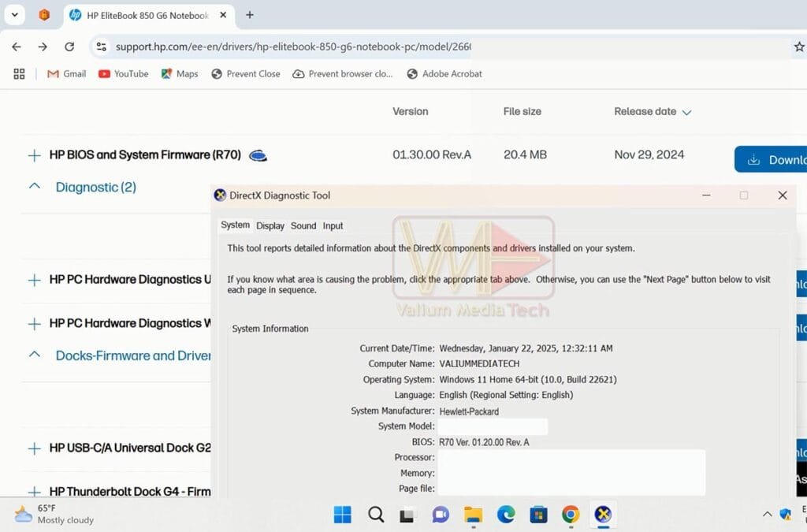Open the weather widget showing 65°F
The image size is (807, 532).
pyautogui.click(x=54, y=514)
